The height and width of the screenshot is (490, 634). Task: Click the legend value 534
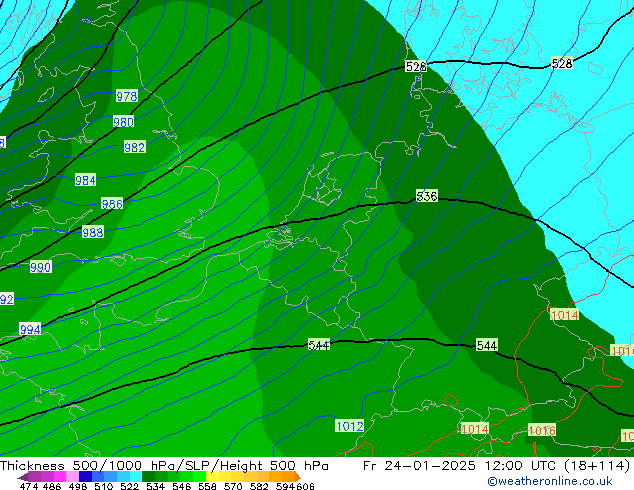tap(155, 486)
